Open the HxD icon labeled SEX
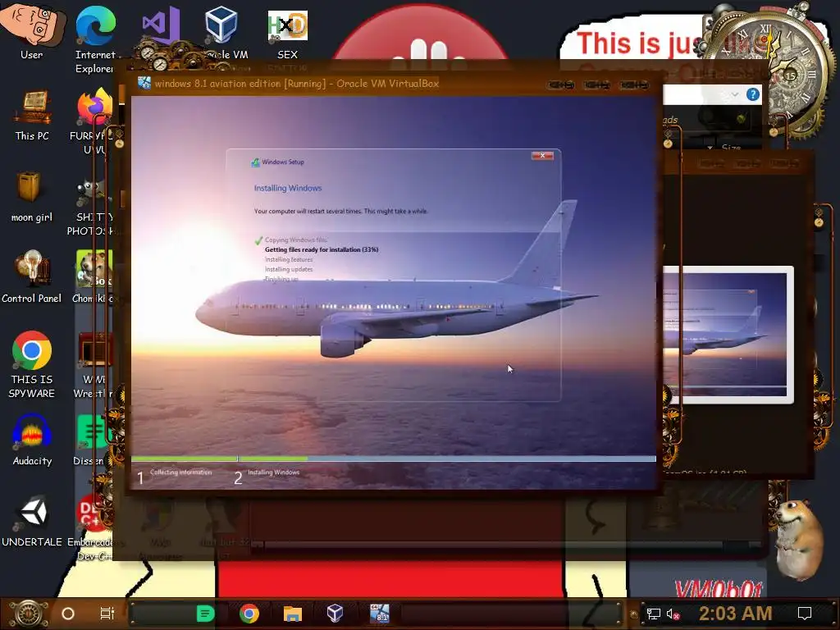840x630 pixels. [288, 33]
